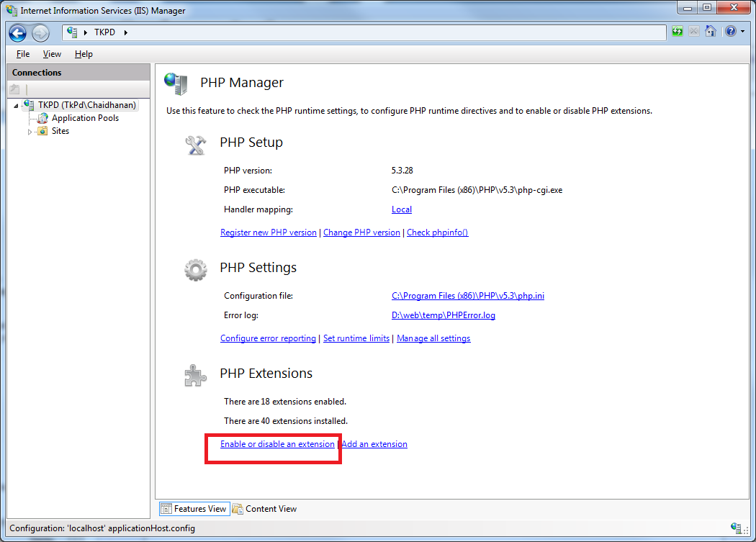This screenshot has width=756, height=542.
Task: Click the Application Pools icon
Action: point(43,117)
